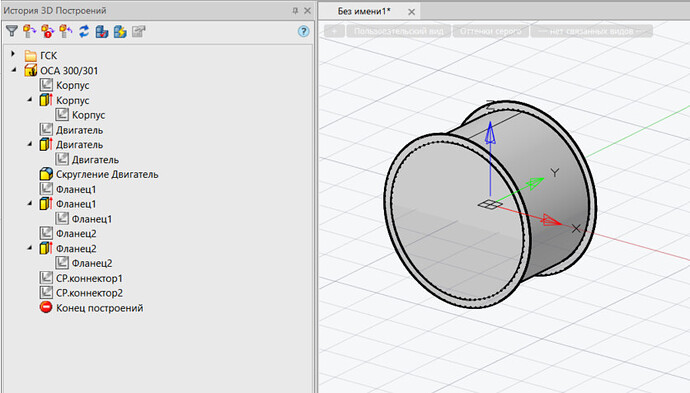Select the Двигатель sketch nested under Двигатель extrusion
This screenshot has width=690, height=393.
[x=95, y=159]
